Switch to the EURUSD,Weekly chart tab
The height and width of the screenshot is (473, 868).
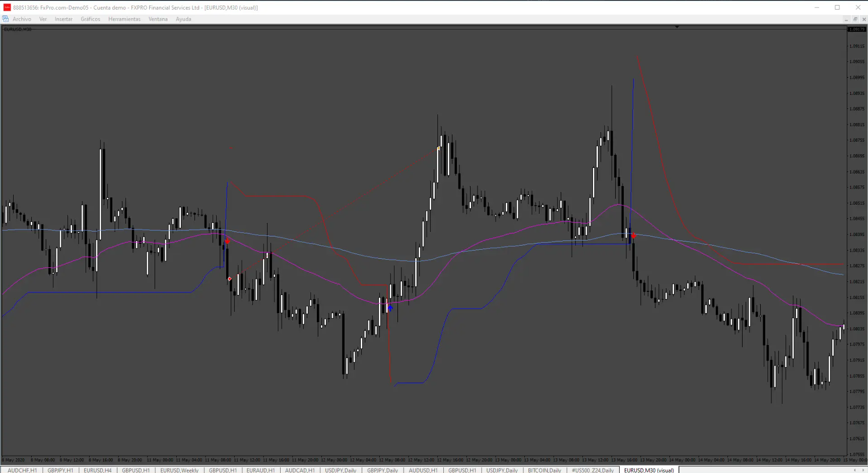coord(179,470)
